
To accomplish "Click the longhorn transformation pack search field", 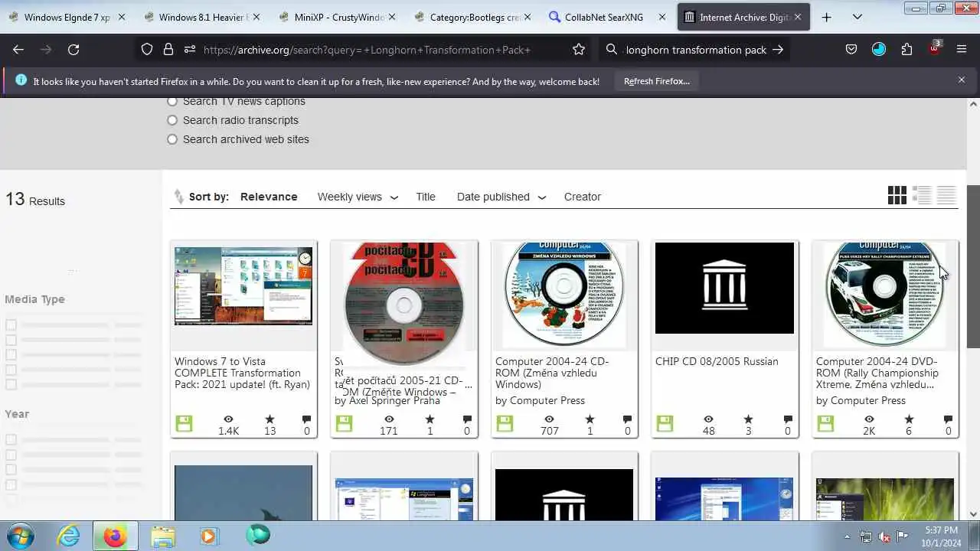I will point(696,50).
